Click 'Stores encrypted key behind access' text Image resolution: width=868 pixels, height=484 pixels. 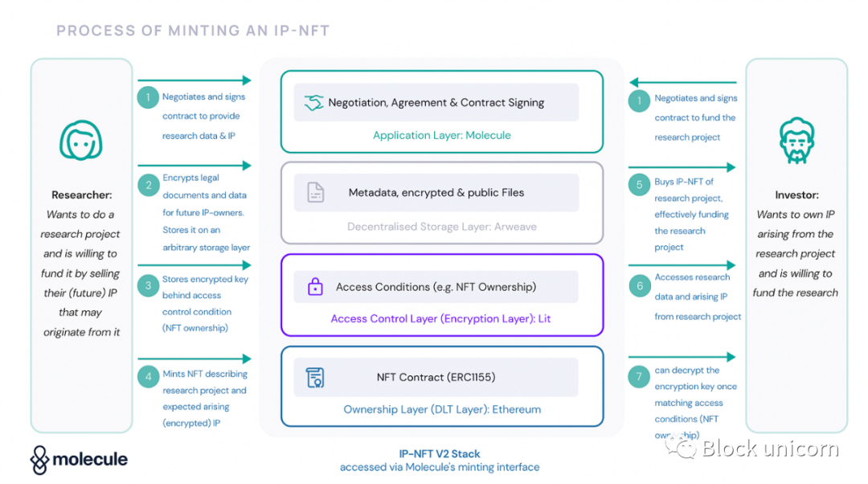(206, 287)
